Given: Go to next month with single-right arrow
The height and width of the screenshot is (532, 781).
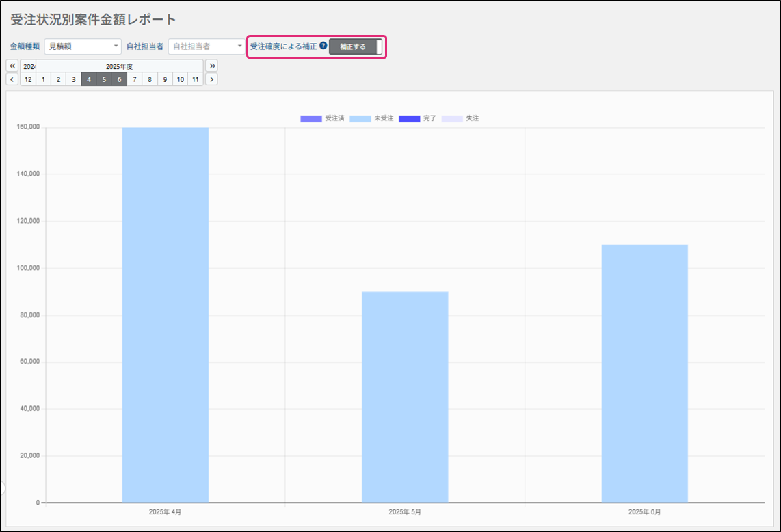Looking at the screenshot, I should click(x=212, y=79).
